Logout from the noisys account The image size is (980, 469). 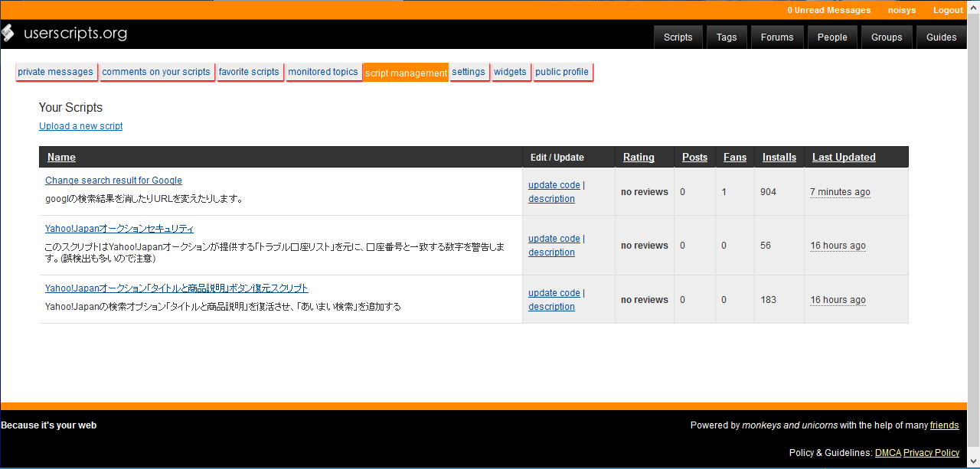[x=948, y=10]
